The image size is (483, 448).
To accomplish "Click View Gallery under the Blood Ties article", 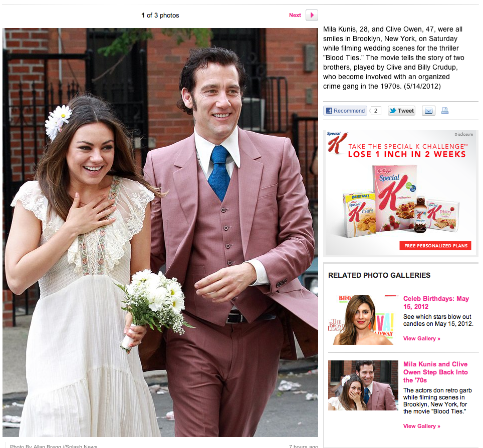I will click(421, 426).
